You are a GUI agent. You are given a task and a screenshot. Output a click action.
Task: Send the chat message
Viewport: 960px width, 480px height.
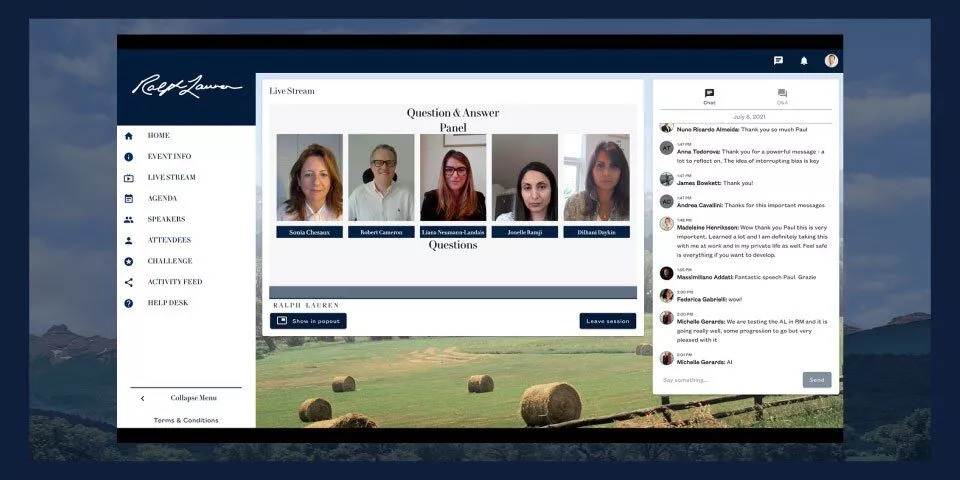(817, 380)
